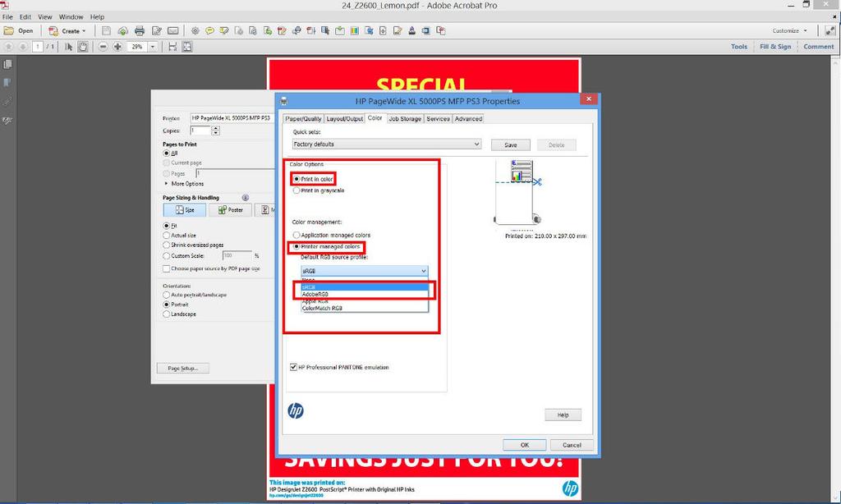Open the Default RGB source profile dropdown
The height and width of the screenshot is (504, 841).
pos(364,271)
